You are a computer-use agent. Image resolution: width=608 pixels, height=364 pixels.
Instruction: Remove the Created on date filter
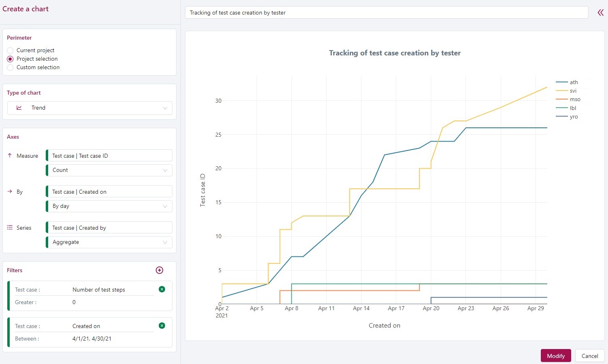coord(162,326)
